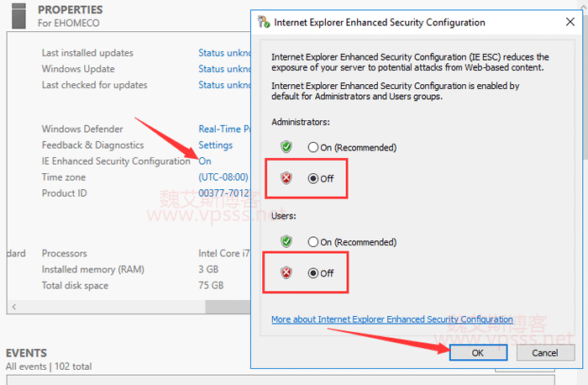The width and height of the screenshot is (588, 385).
Task: Open More about Internet Explorer Enhanced Security link
Action: 391,319
